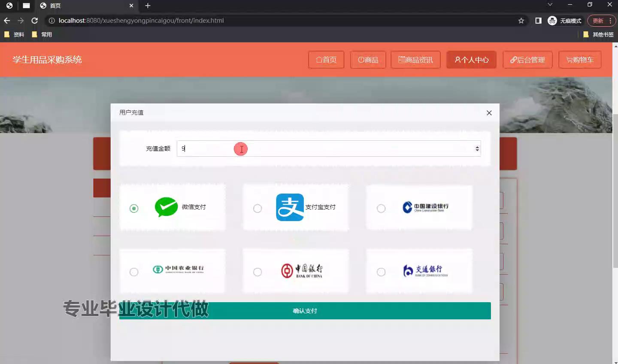
Task: Select the 微信支付 radio button
Action: tap(134, 209)
